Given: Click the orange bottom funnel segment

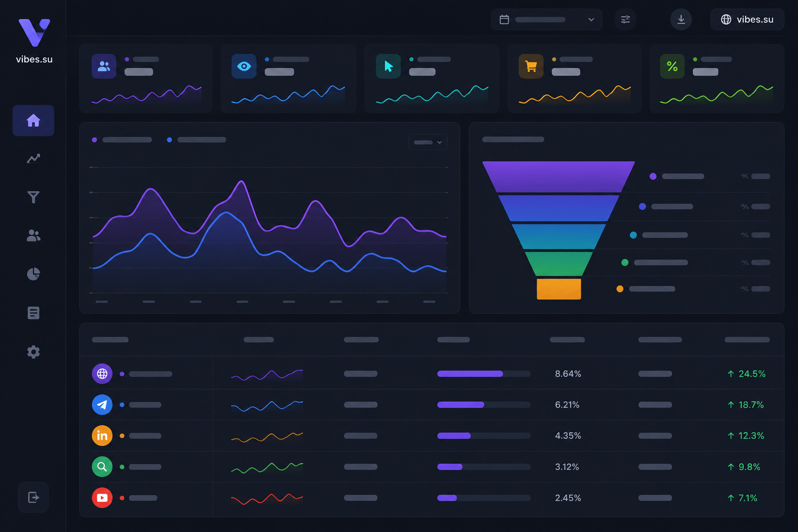Looking at the screenshot, I should (x=558, y=289).
